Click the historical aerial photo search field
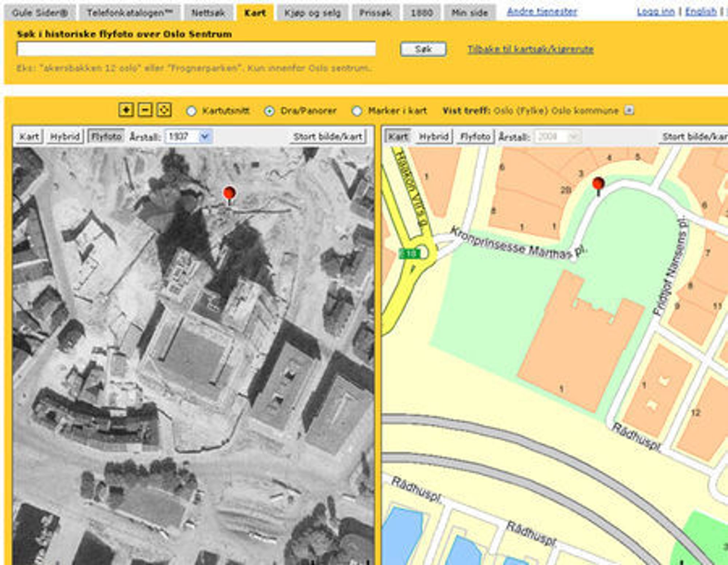This screenshot has width=728, height=565. tap(196, 49)
